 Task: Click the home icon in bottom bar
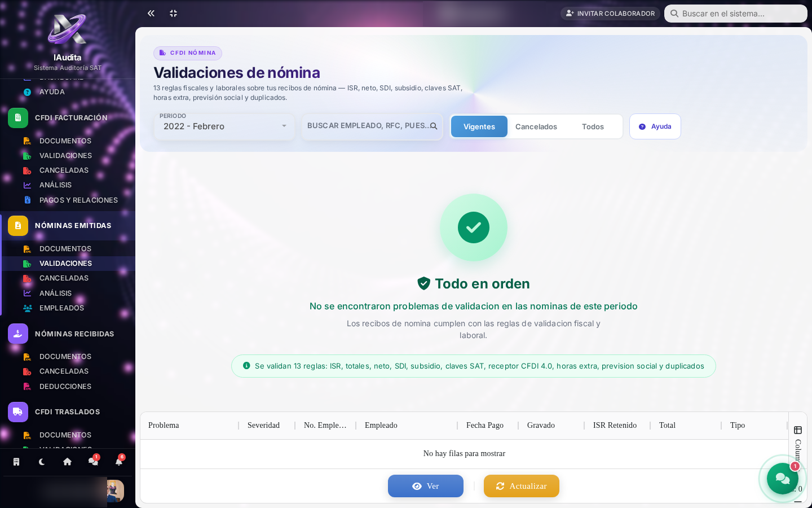coord(67,462)
